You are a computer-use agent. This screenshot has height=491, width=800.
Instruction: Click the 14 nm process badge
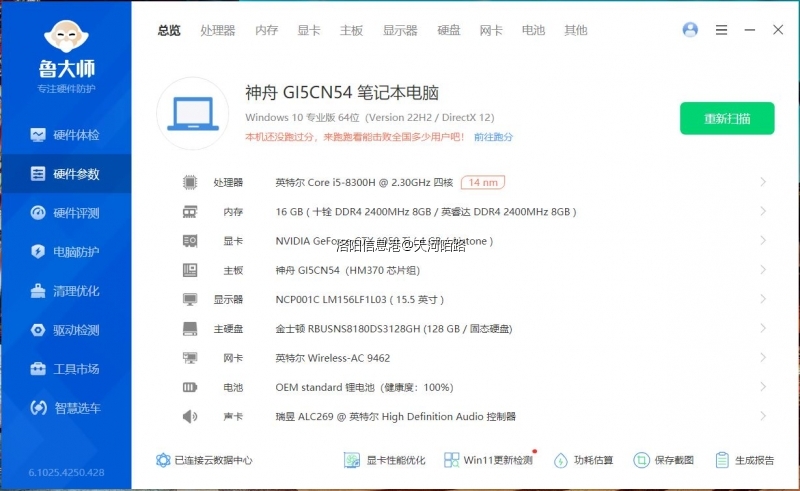tap(483, 182)
